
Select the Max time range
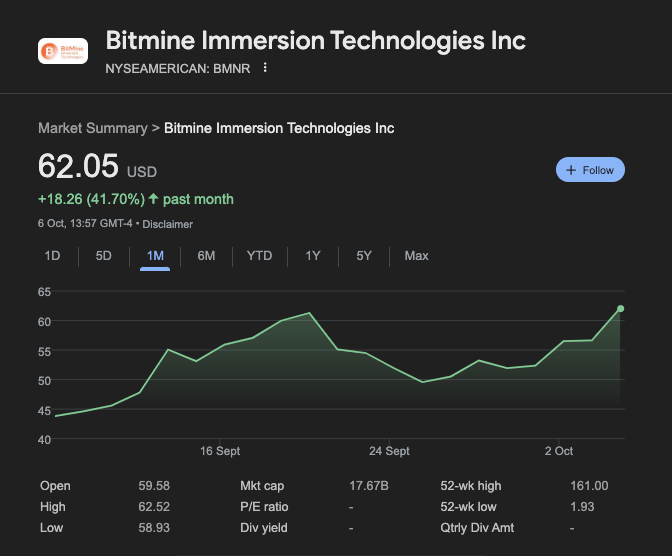pos(416,256)
